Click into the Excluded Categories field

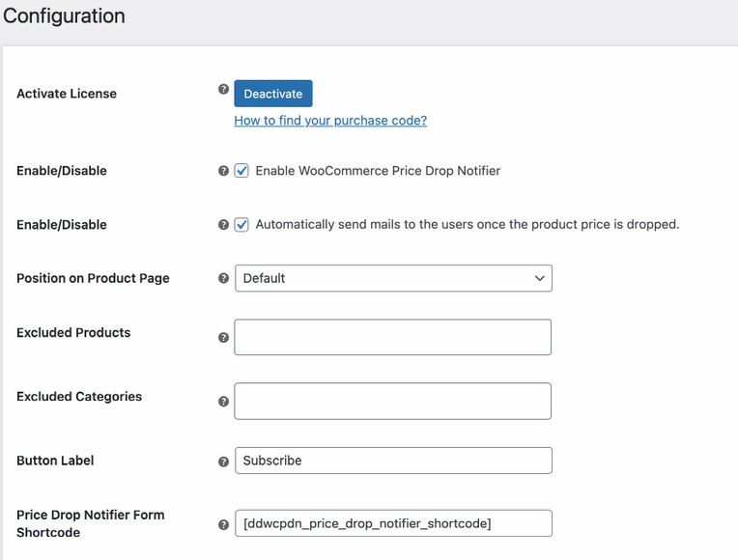tap(392, 401)
